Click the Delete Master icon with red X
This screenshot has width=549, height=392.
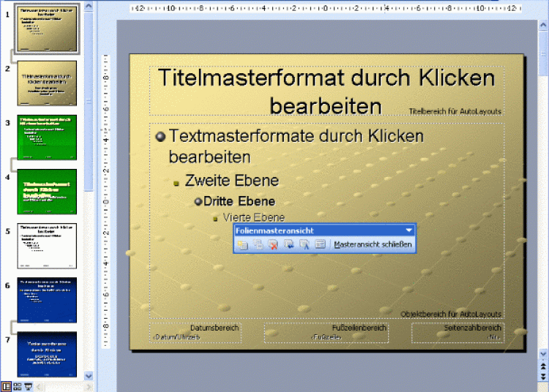tap(273, 244)
